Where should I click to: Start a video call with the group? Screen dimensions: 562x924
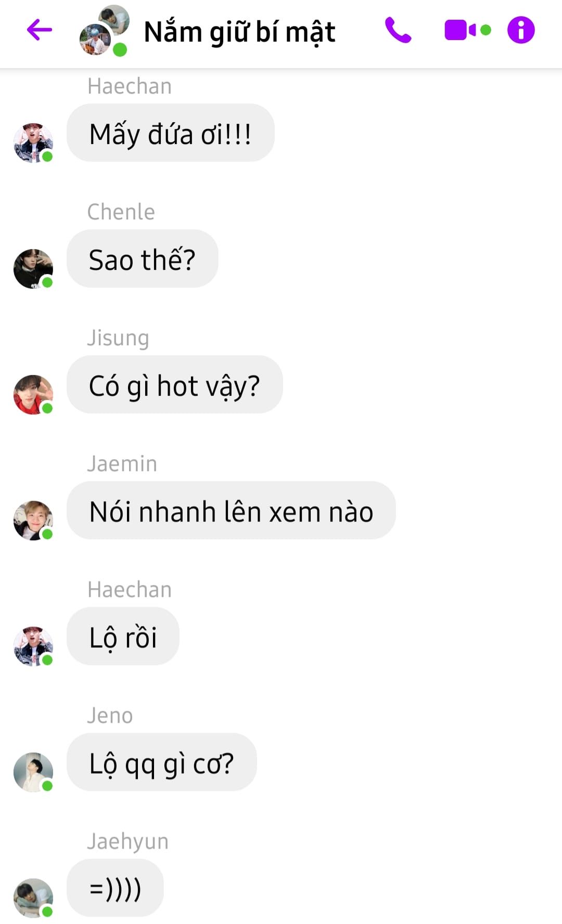467,30
